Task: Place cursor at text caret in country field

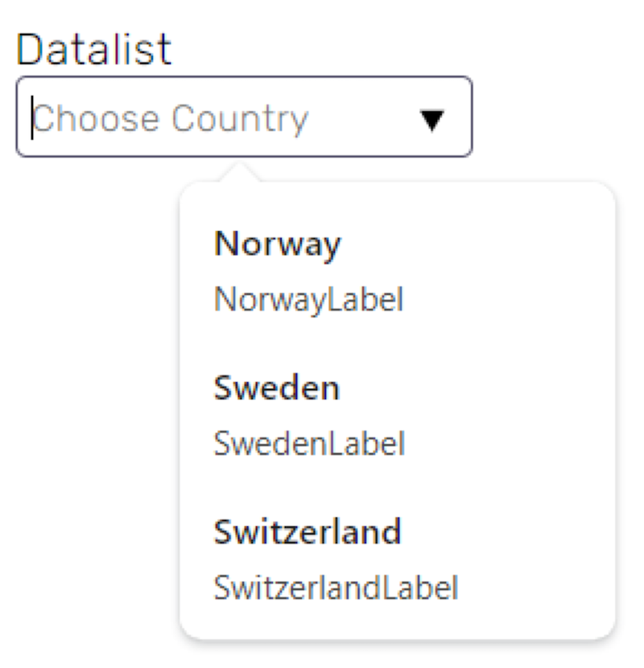Action: 32,118
